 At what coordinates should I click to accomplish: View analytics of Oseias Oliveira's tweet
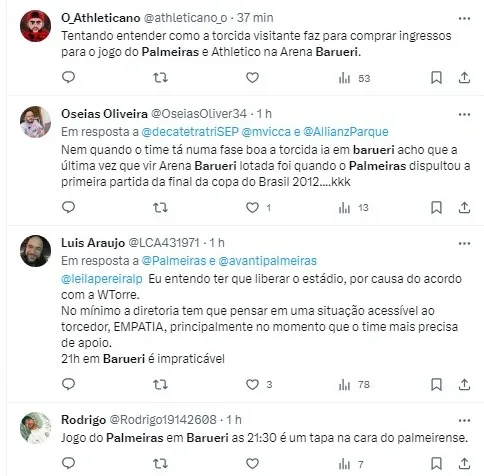pyautogui.click(x=354, y=208)
